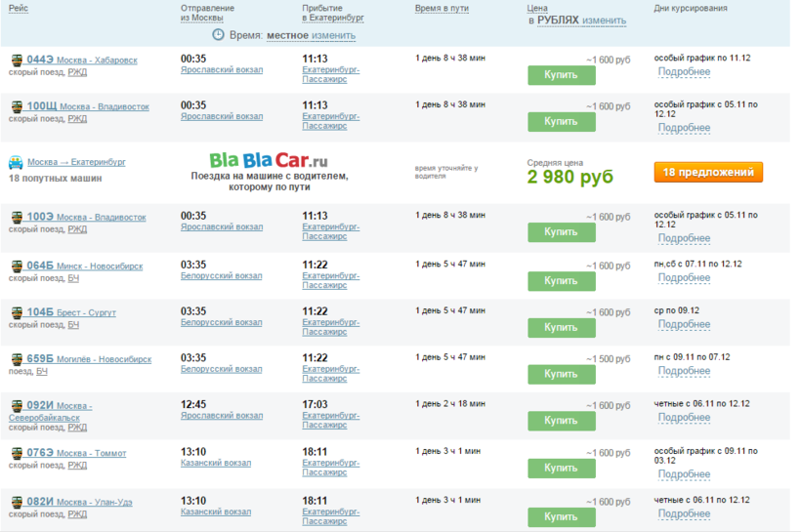The image size is (801, 532).
Task: Click the train icon for 659Б Могилёв - Новосибирск
Action: coord(17,359)
